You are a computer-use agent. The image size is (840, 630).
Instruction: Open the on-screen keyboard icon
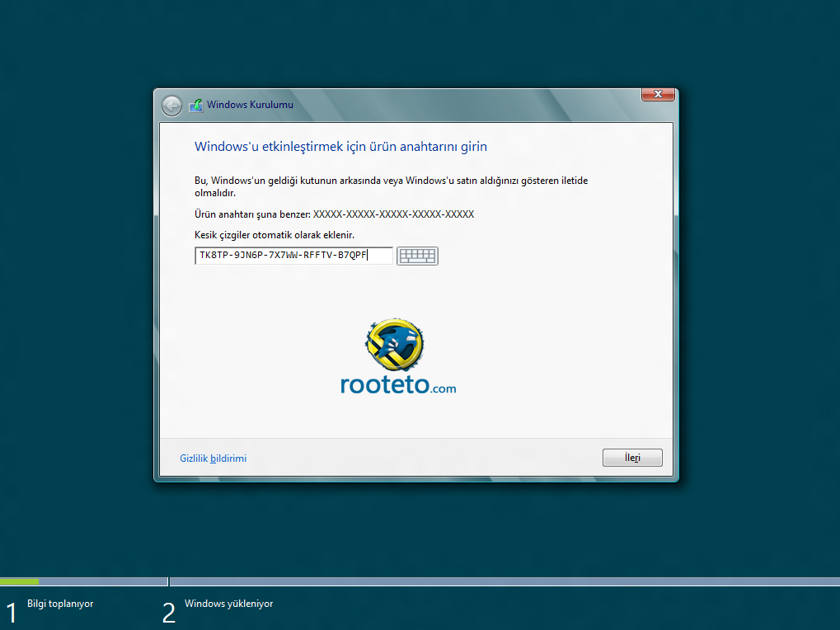(x=417, y=256)
